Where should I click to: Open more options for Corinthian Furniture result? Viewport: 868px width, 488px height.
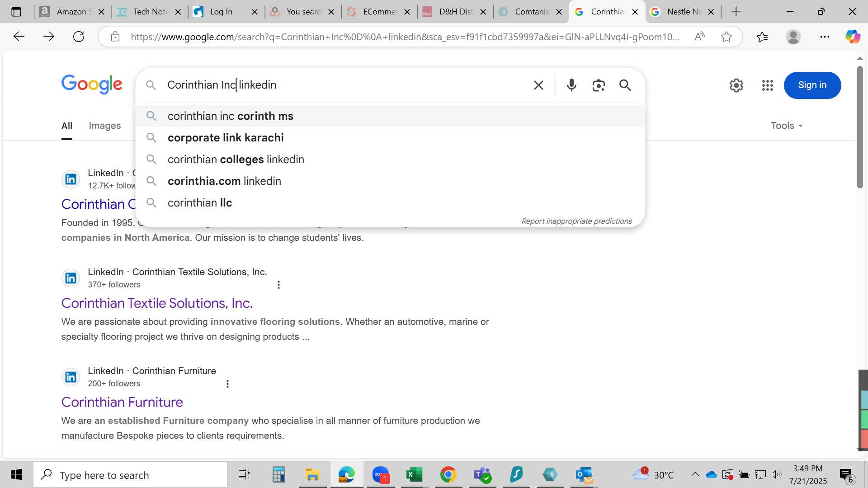click(227, 384)
